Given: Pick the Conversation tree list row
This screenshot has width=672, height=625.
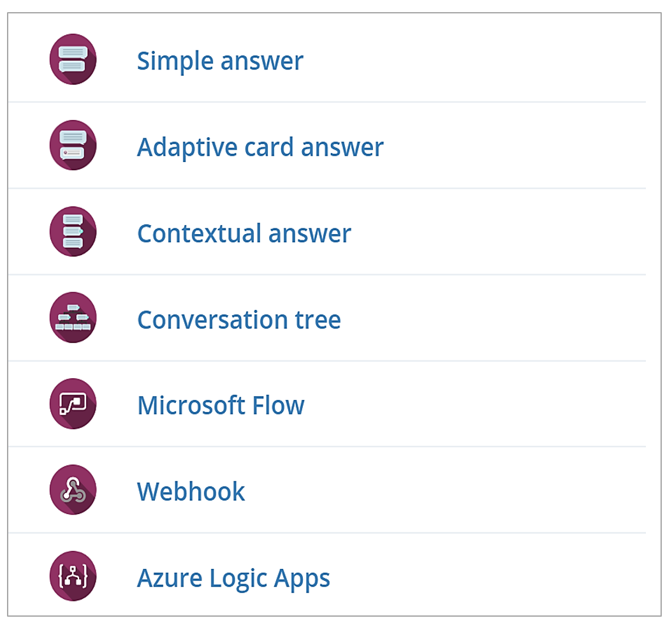Looking at the screenshot, I should point(327,318).
